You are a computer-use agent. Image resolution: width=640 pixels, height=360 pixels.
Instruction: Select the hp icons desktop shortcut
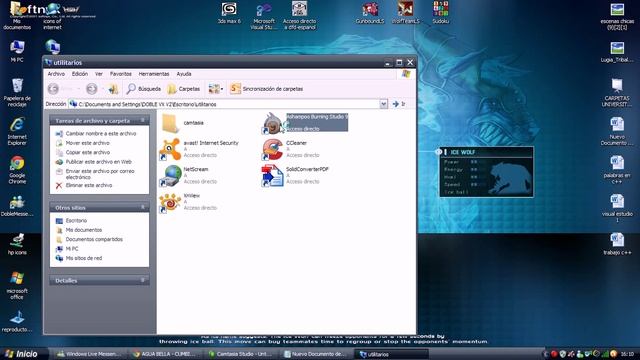click(x=17, y=244)
